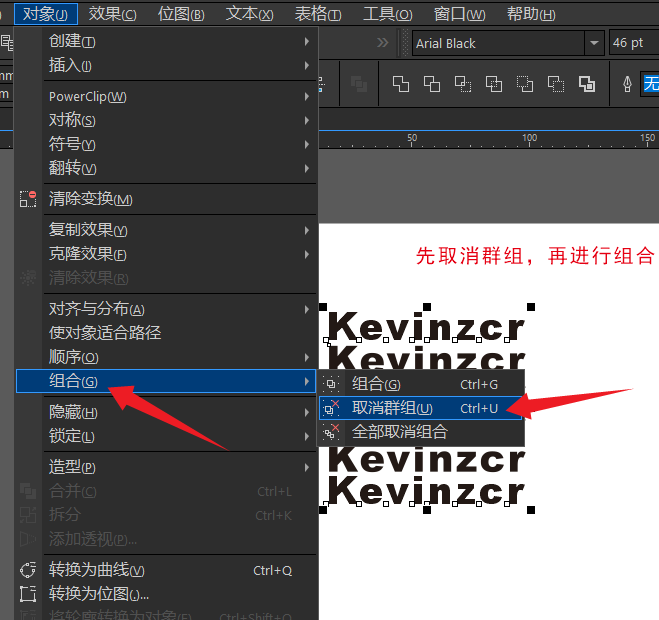Viewport: 659px width, 620px height.
Task: Click the toolbar overflow chevron
Action: pyautogui.click(x=382, y=42)
